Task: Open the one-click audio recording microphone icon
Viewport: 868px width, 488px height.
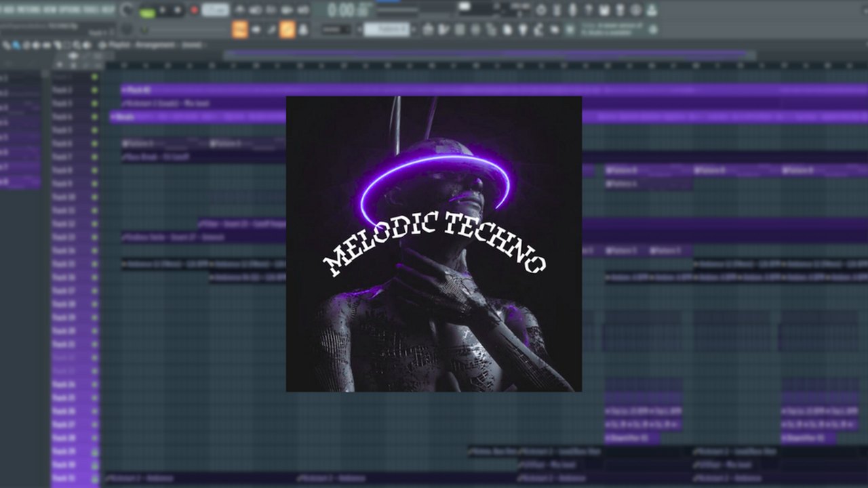Action: click(572, 10)
